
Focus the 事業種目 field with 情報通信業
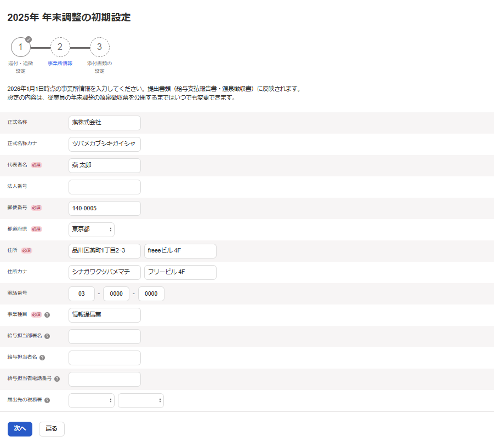tap(105, 315)
